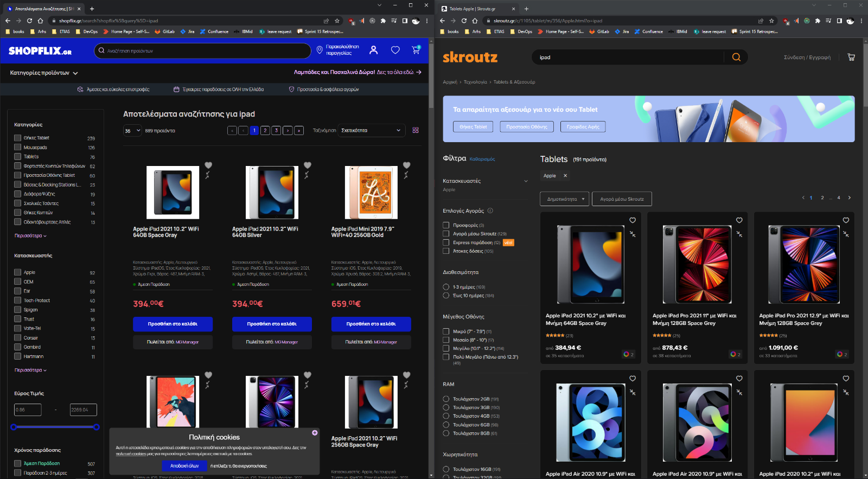The height and width of the screenshot is (479, 868).
Task: Click Shopflix order tracking location pin icon
Action: [320, 50]
